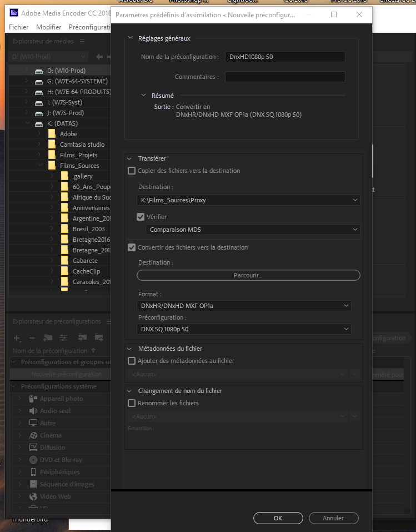Viewport: 416px width, 532px height.
Task: Open the Préconfiguration menu
Action: (x=89, y=27)
